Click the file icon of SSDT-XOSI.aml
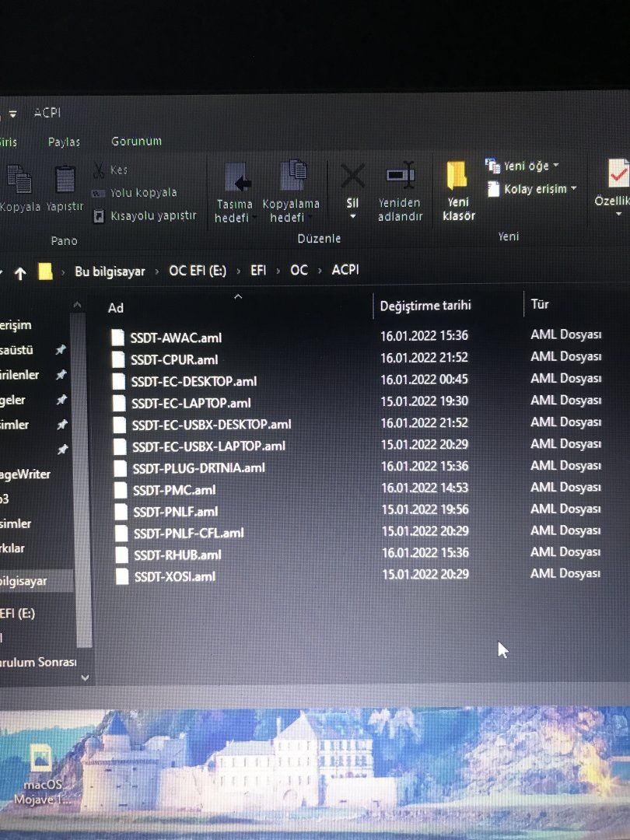Screen dimensions: 630x840 122,577
